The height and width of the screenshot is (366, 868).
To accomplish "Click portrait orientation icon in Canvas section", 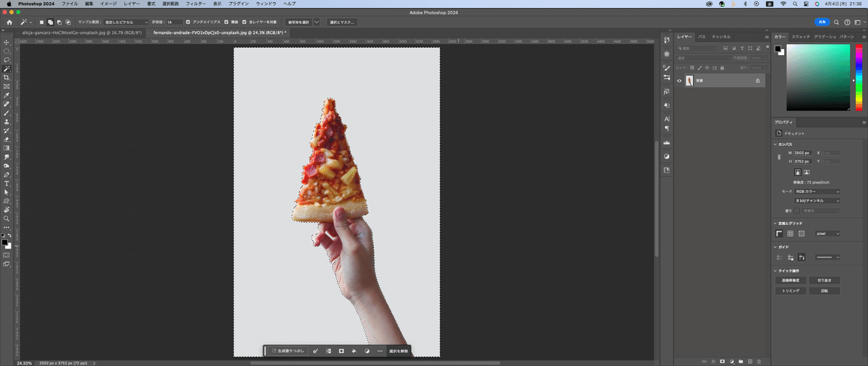I will 799,172.
